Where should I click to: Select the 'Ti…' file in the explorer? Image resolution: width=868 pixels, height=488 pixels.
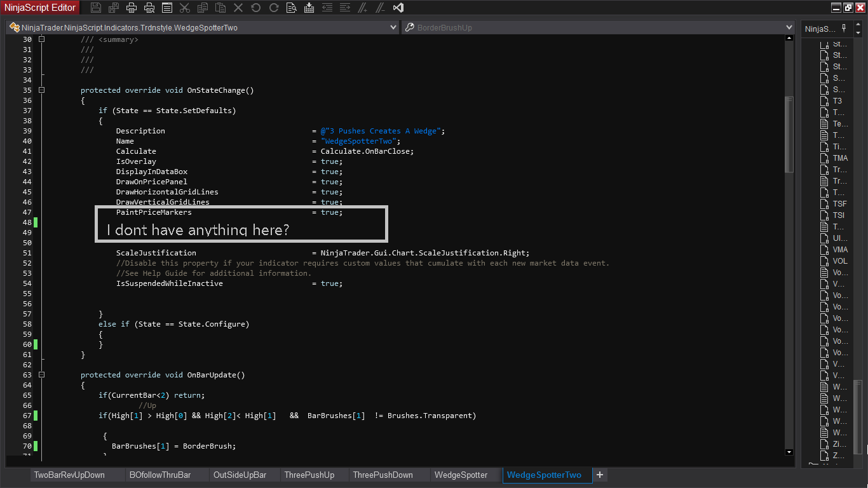[839, 147]
